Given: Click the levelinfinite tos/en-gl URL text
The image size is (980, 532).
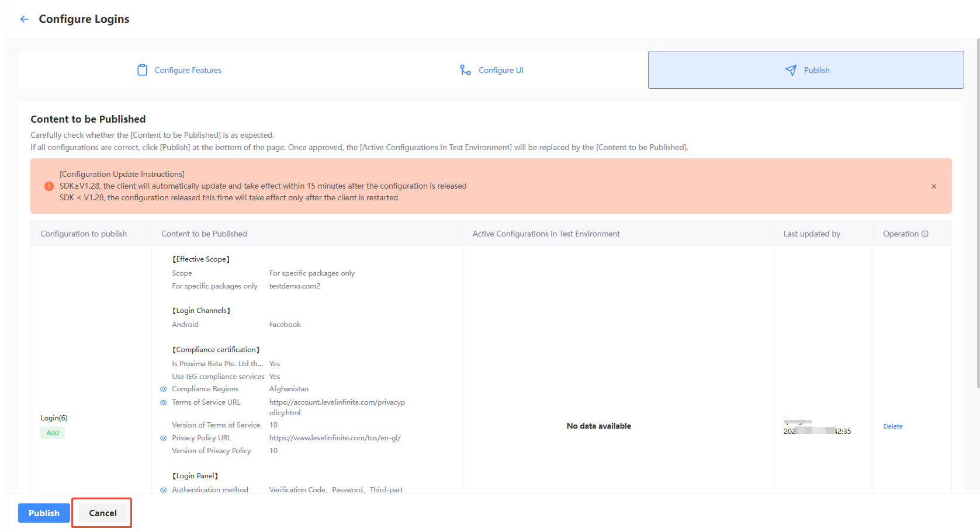Looking at the screenshot, I should click(335, 438).
